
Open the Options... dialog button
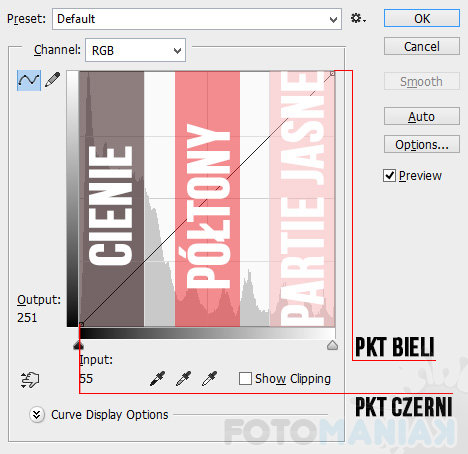pyautogui.click(x=422, y=144)
